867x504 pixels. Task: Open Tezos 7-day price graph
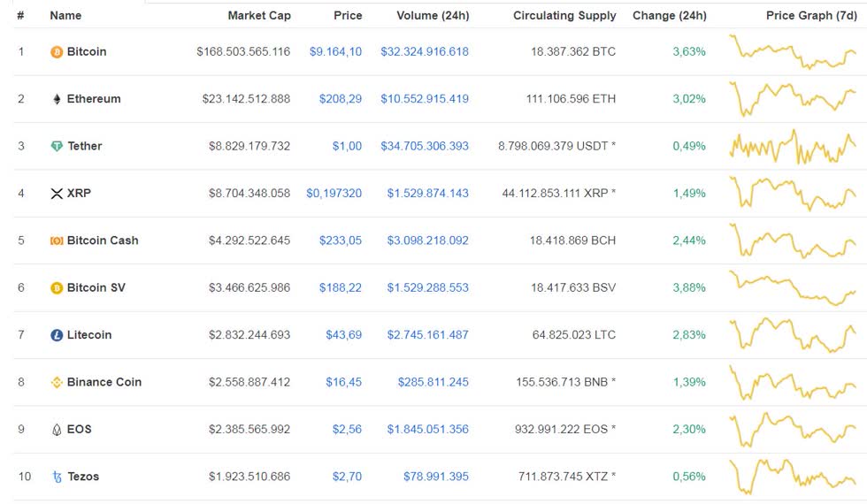pyautogui.click(x=793, y=477)
